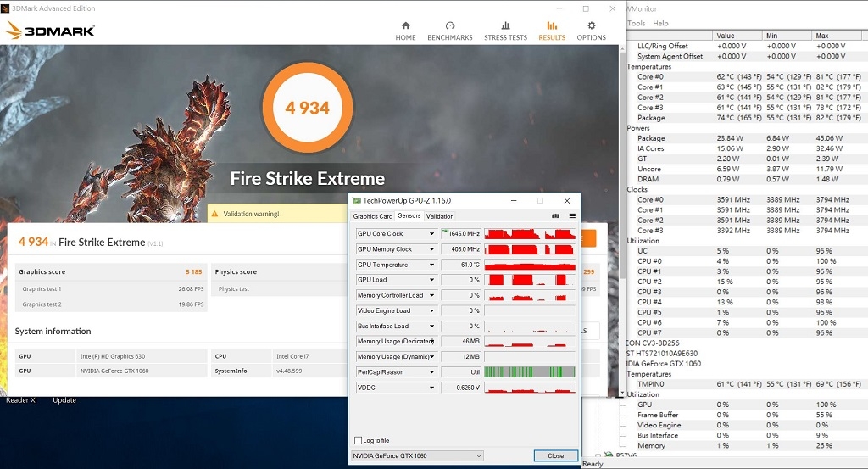Image resolution: width=868 pixels, height=469 pixels.
Task: Open Tools menu in HWMonitor
Action: coord(637,23)
